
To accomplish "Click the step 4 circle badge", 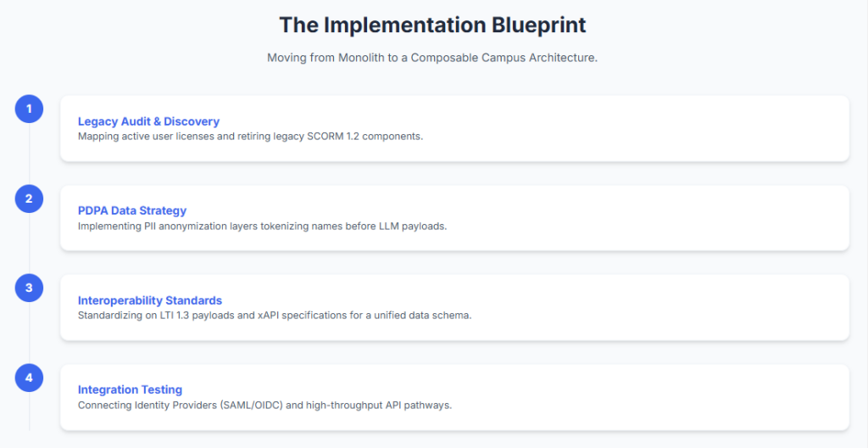I will coord(29,378).
